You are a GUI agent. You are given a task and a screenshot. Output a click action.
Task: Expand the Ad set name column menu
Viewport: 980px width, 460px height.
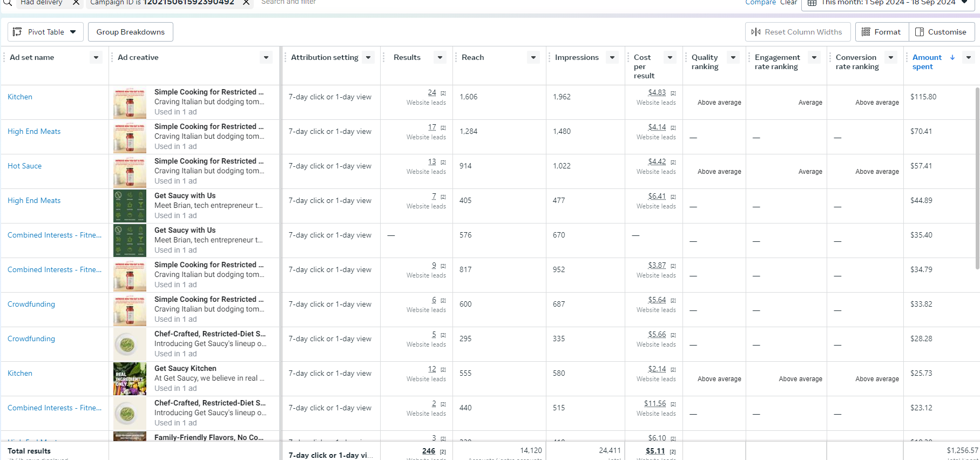coord(96,57)
